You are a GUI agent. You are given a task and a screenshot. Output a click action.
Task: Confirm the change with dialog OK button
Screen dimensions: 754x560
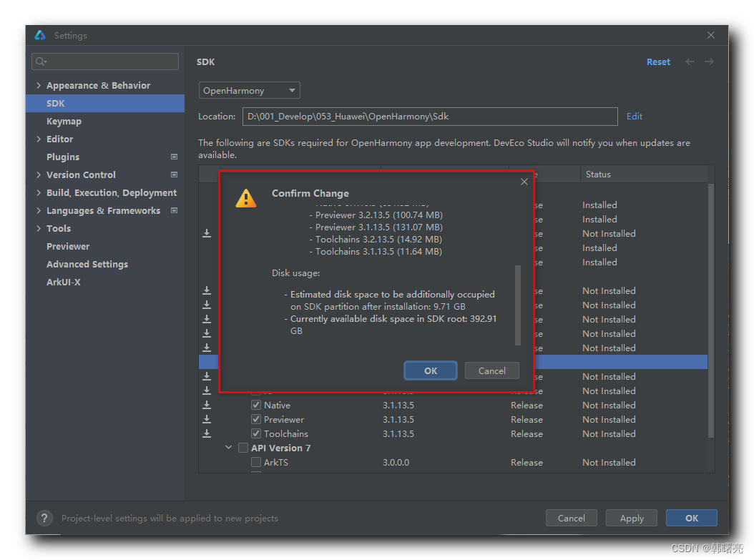430,370
